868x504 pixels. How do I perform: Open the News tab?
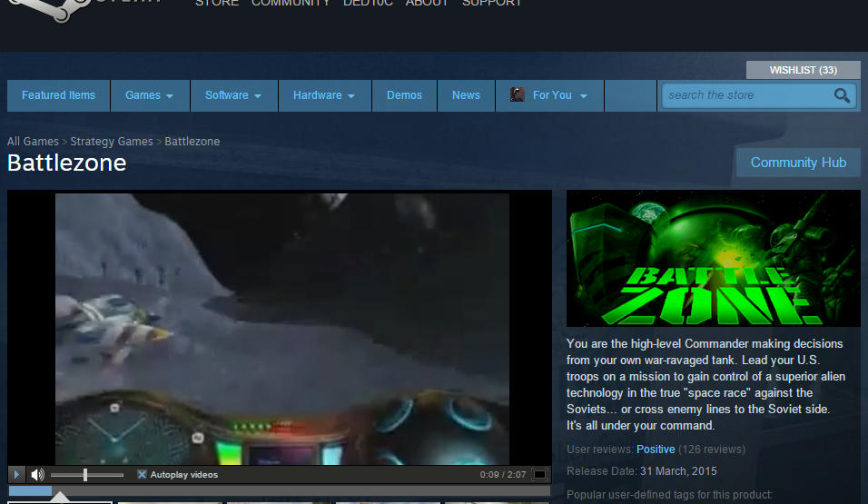coord(466,95)
